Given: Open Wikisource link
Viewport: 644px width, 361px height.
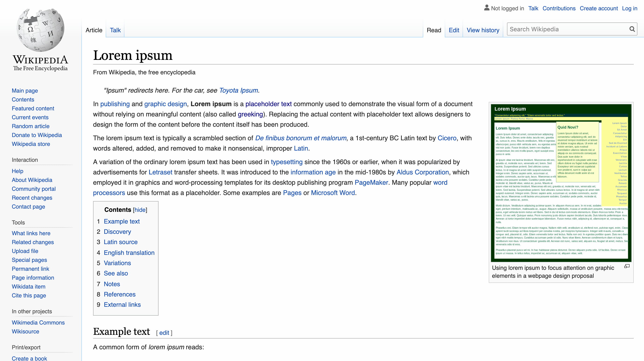Looking at the screenshot, I should point(25,331).
